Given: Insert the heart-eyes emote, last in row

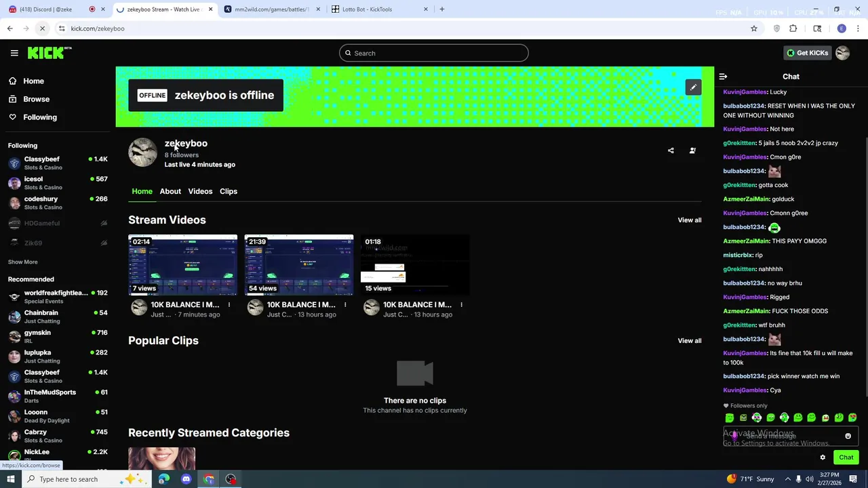Looking at the screenshot, I should [x=852, y=418].
